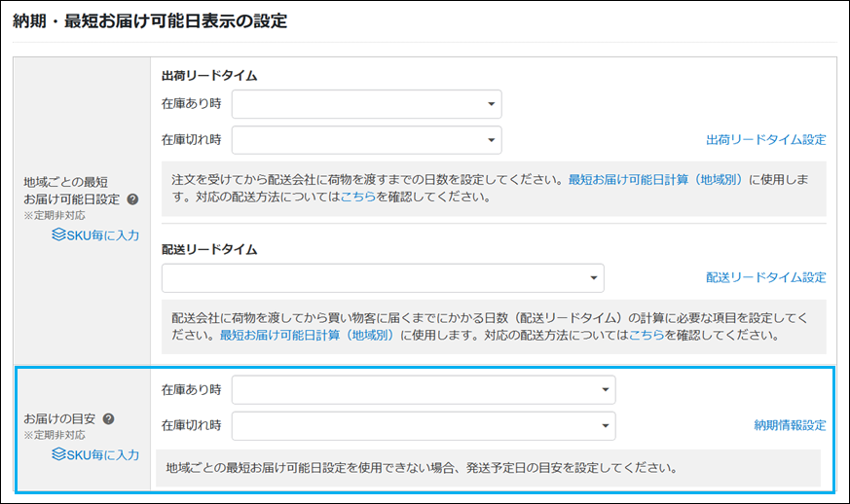Viewport: 850px width, 504px height.
Task: Click the 在庫切れ時 label in お届けの目安 row
Action: [x=191, y=425]
